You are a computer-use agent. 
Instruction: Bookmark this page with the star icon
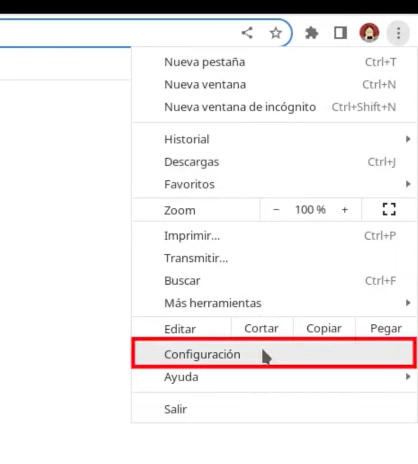coord(275,33)
